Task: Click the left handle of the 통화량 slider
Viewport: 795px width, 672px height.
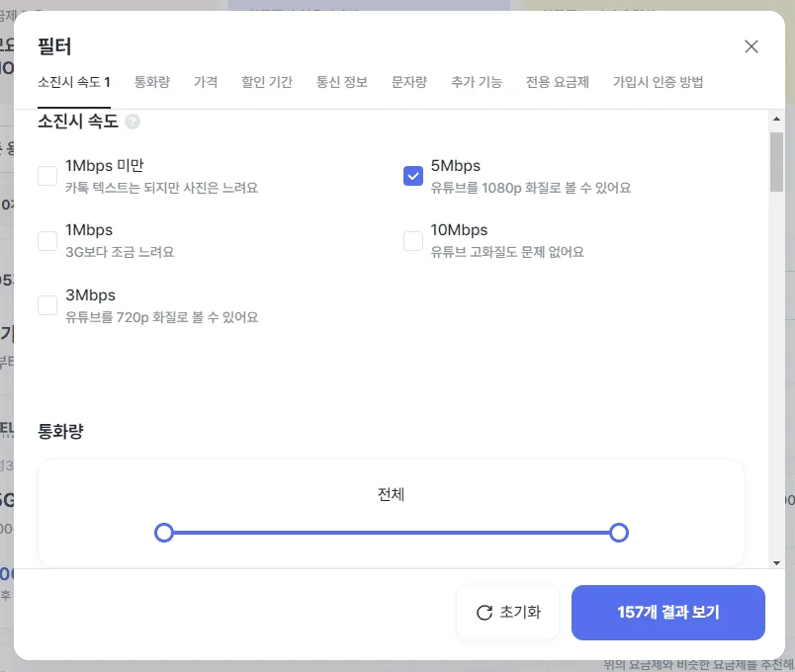Action: click(164, 533)
